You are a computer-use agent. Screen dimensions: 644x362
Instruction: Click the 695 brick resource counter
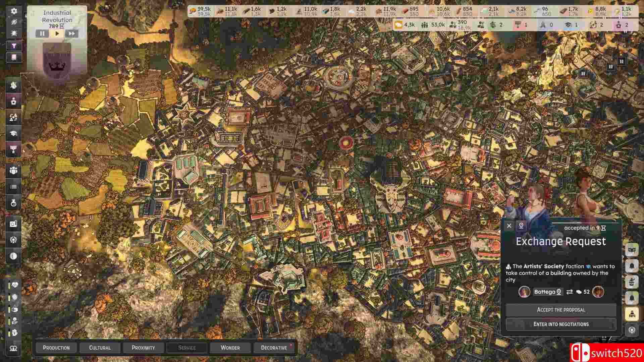point(410,11)
